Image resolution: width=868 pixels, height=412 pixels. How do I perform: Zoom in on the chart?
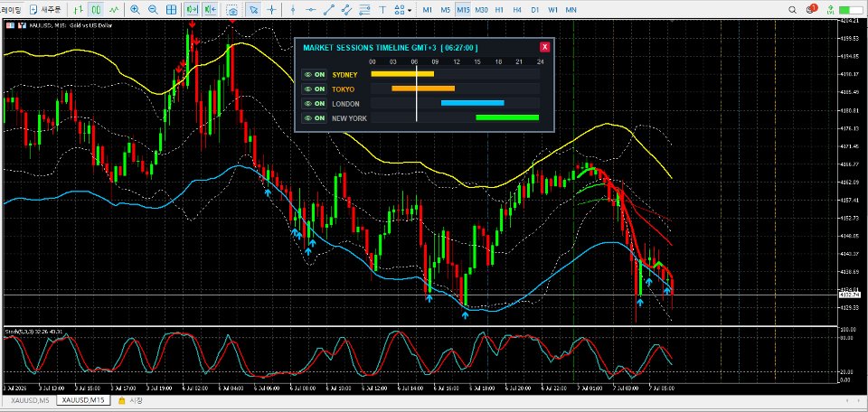pos(135,9)
